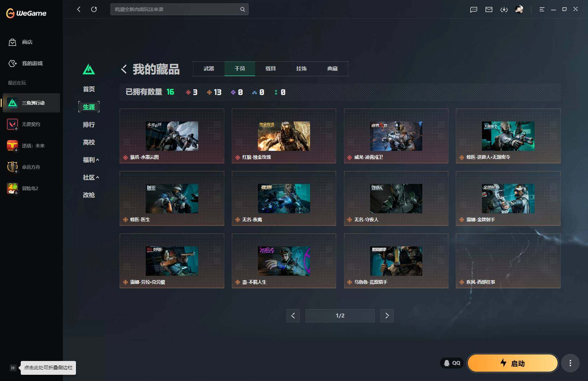Click the 1/2 page indicator field
The height and width of the screenshot is (381, 588).
340,316
